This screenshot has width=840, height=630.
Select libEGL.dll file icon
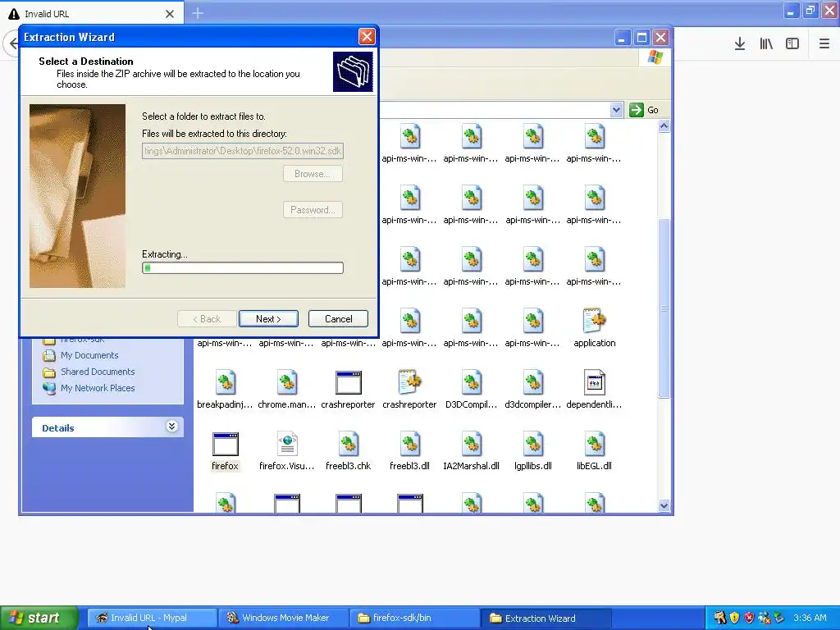(595, 444)
